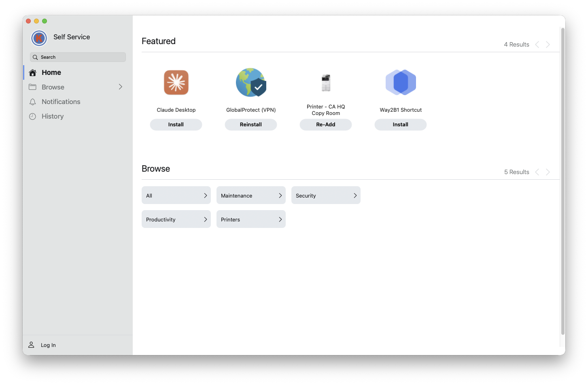Click the Home house icon
The height and width of the screenshot is (385, 588).
(x=33, y=72)
